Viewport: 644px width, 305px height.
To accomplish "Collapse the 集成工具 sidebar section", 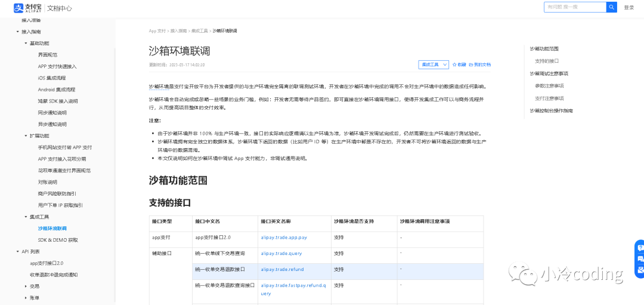I will click(x=26, y=217).
